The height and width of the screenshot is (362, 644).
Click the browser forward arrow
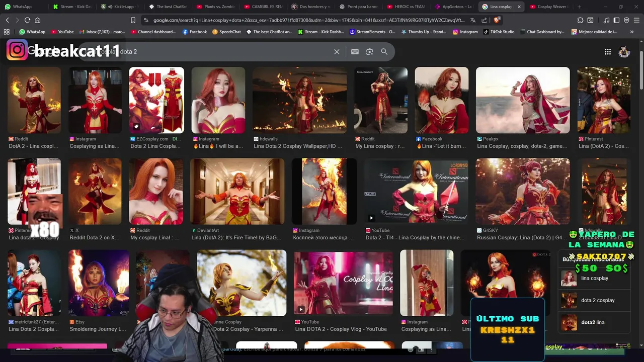pos(17,20)
